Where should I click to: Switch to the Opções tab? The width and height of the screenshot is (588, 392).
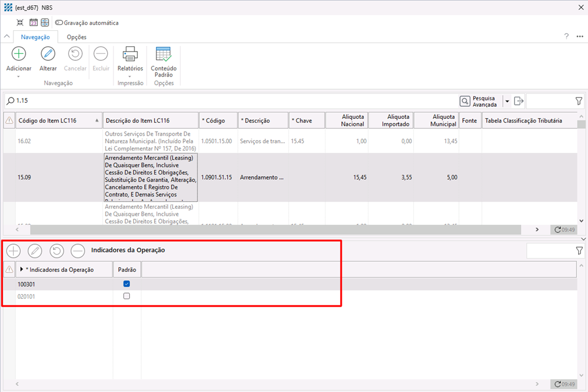point(76,37)
